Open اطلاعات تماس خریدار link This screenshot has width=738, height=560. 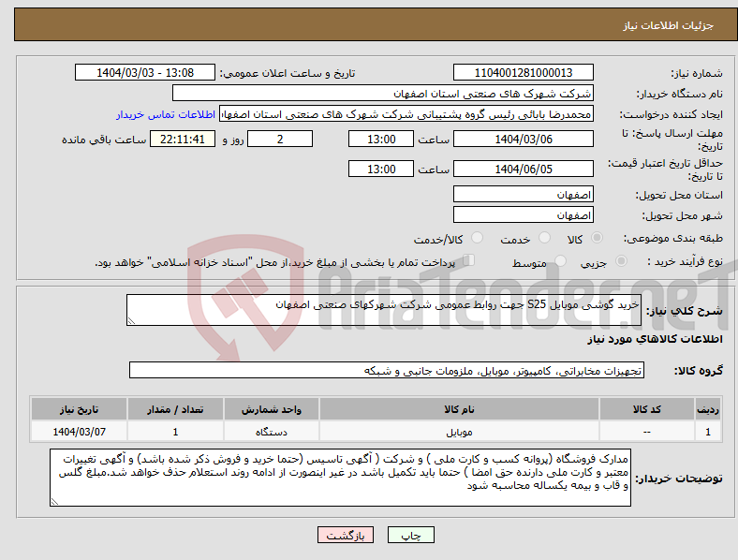166,114
